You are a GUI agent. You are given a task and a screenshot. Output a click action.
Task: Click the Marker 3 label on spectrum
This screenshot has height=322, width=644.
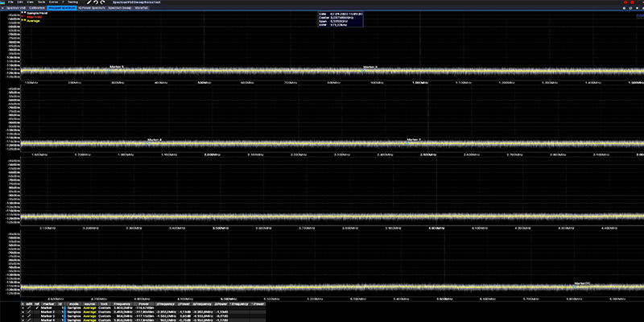(370, 67)
